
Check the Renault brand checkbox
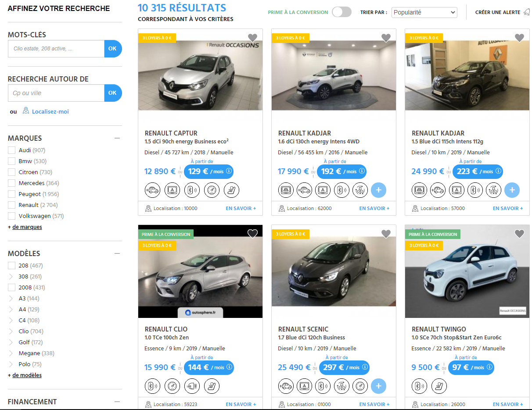[x=12, y=205]
